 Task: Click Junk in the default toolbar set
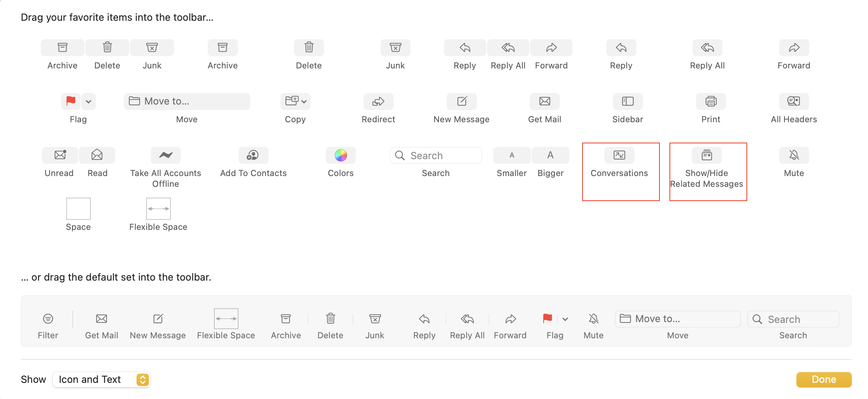click(375, 319)
